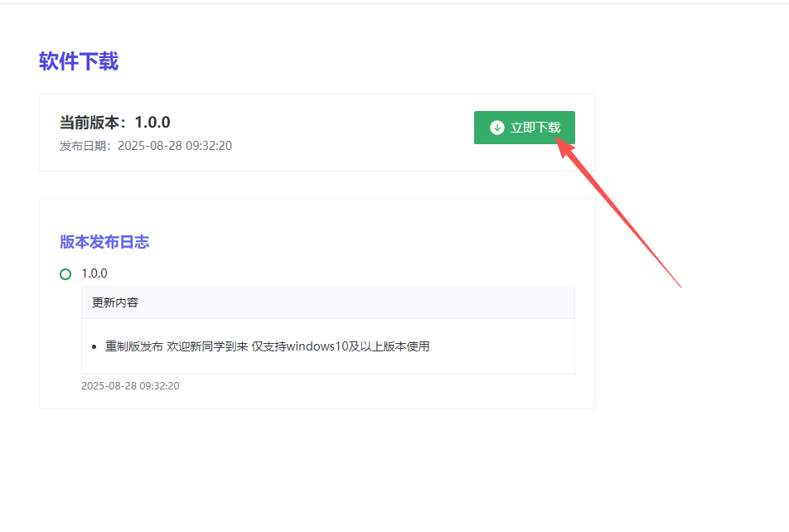
Task: Click the bullet dot before 重制版发布
Action: [x=95, y=347]
